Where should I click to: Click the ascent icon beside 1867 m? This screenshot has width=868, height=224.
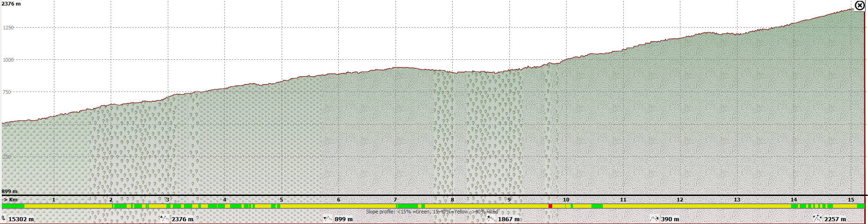point(491,218)
